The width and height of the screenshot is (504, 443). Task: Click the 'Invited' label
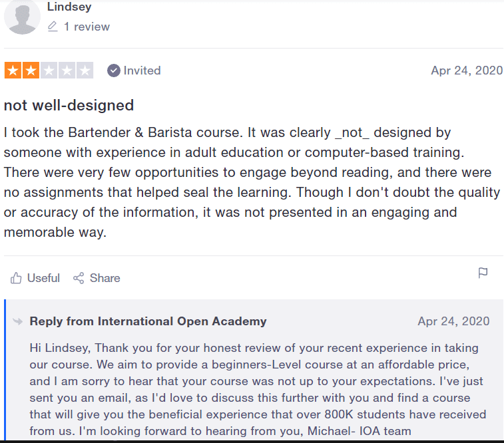(x=142, y=71)
